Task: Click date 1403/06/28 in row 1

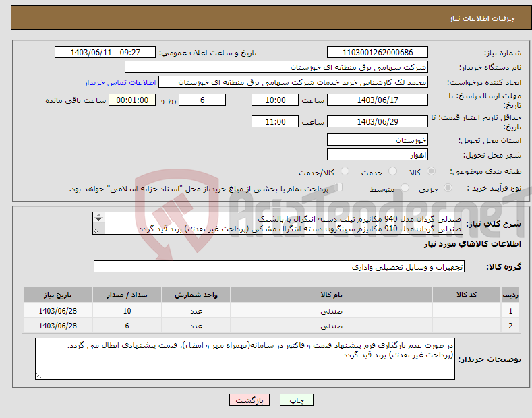Action: click(58, 311)
